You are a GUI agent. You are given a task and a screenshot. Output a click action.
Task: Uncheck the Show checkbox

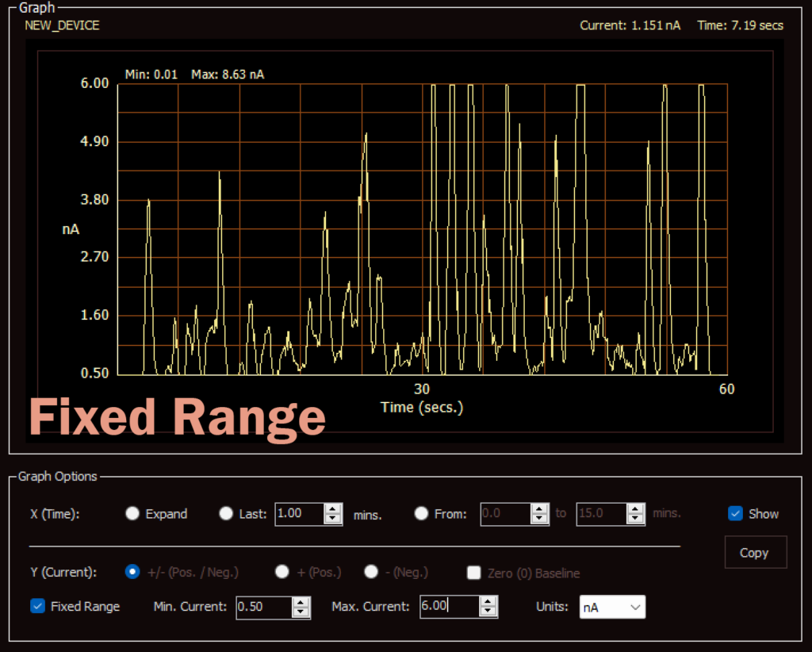point(733,514)
